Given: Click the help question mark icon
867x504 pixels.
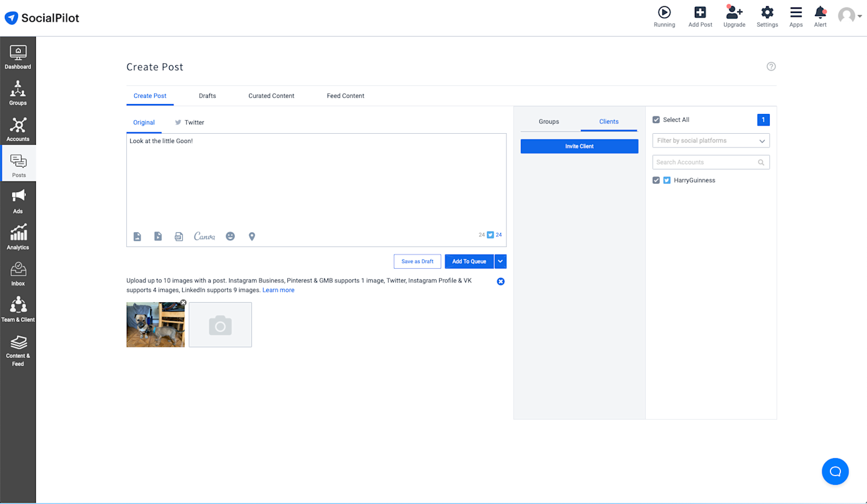Looking at the screenshot, I should click(771, 67).
